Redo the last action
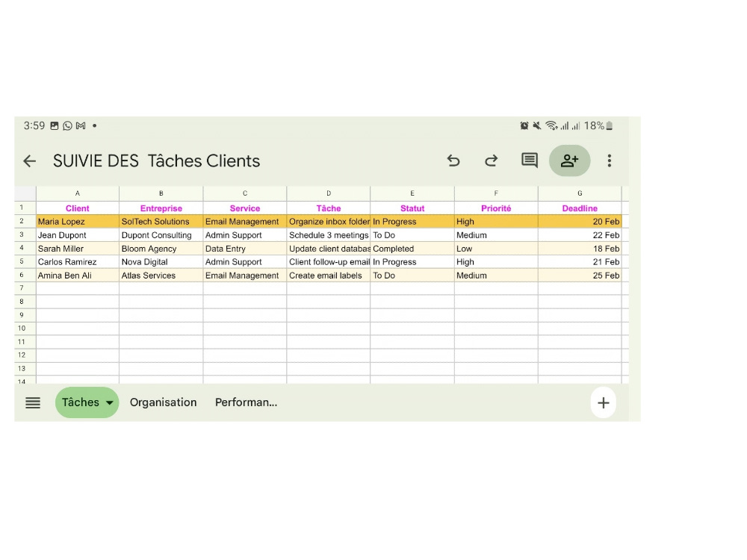Viewport: 747px width, 560px height. point(492,161)
